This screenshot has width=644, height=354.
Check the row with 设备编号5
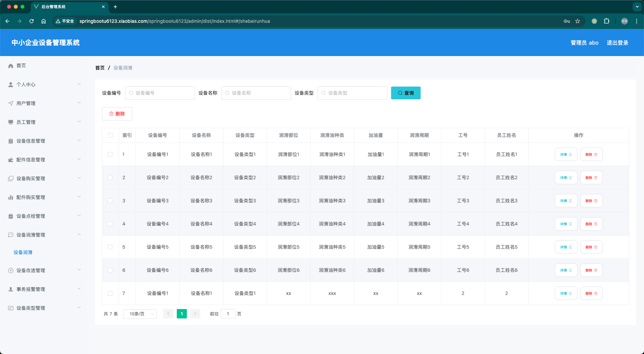(x=110, y=247)
